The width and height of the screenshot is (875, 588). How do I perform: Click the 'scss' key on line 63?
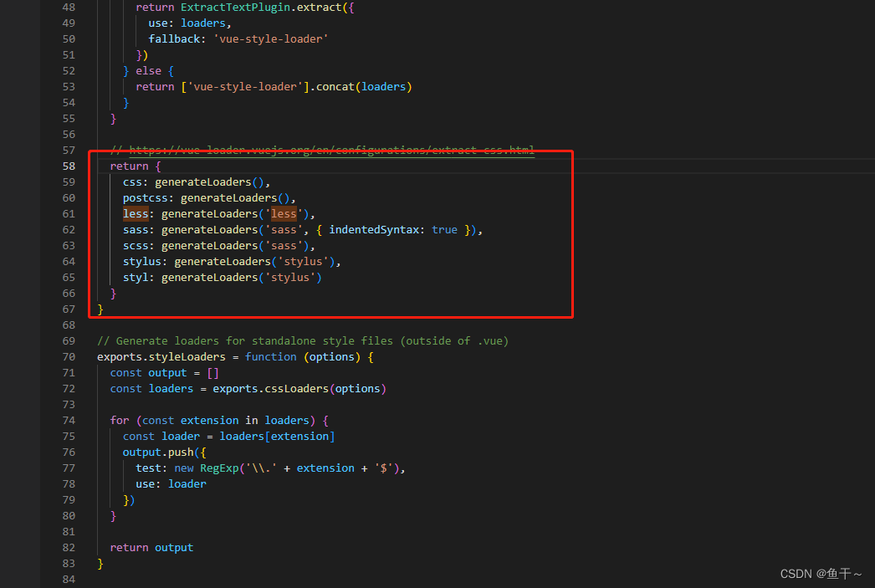(136, 245)
